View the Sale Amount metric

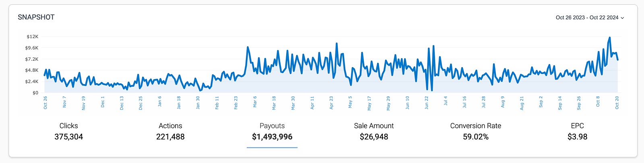click(374, 131)
